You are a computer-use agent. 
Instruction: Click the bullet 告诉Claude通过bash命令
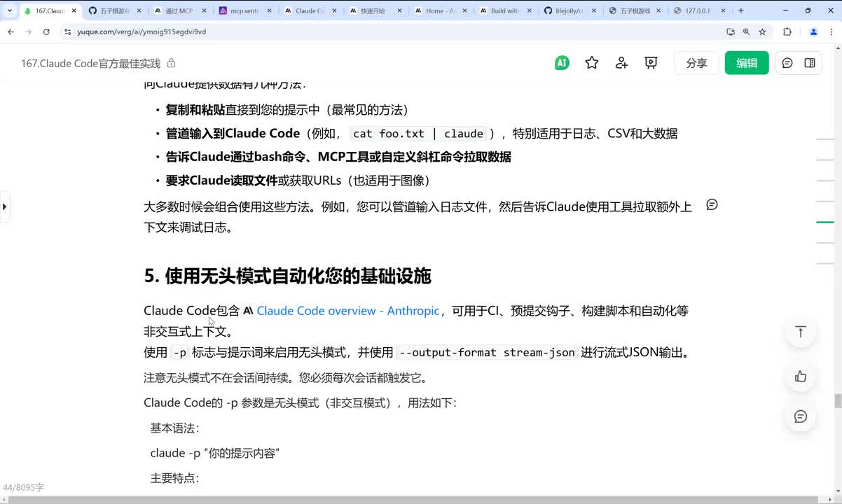(x=338, y=157)
